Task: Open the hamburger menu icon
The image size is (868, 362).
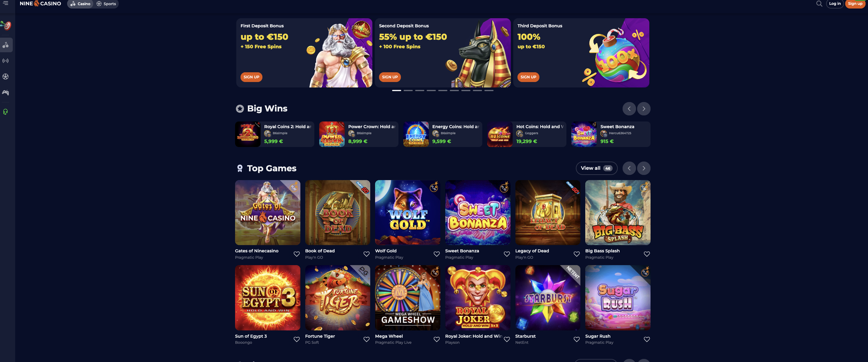Action: 6,3
